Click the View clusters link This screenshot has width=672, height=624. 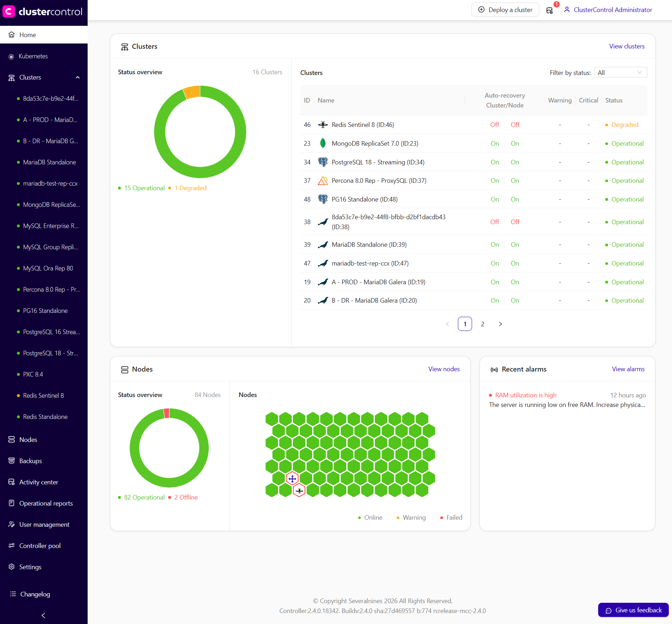click(627, 46)
